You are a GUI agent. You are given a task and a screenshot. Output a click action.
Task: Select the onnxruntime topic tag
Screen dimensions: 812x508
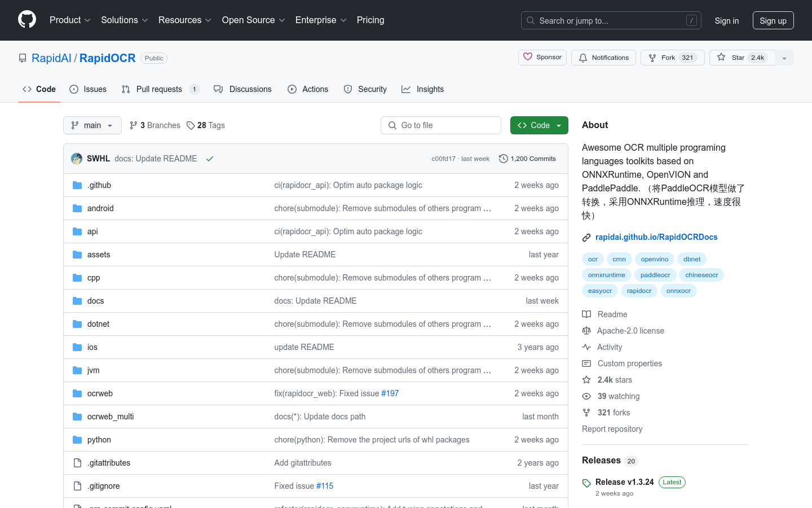tap(607, 275)
